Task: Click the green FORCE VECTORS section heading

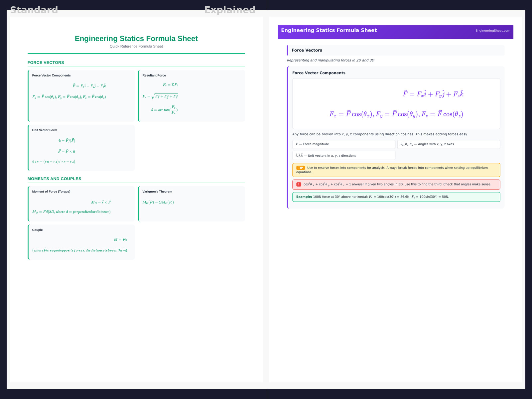Action: click(46, 63)
